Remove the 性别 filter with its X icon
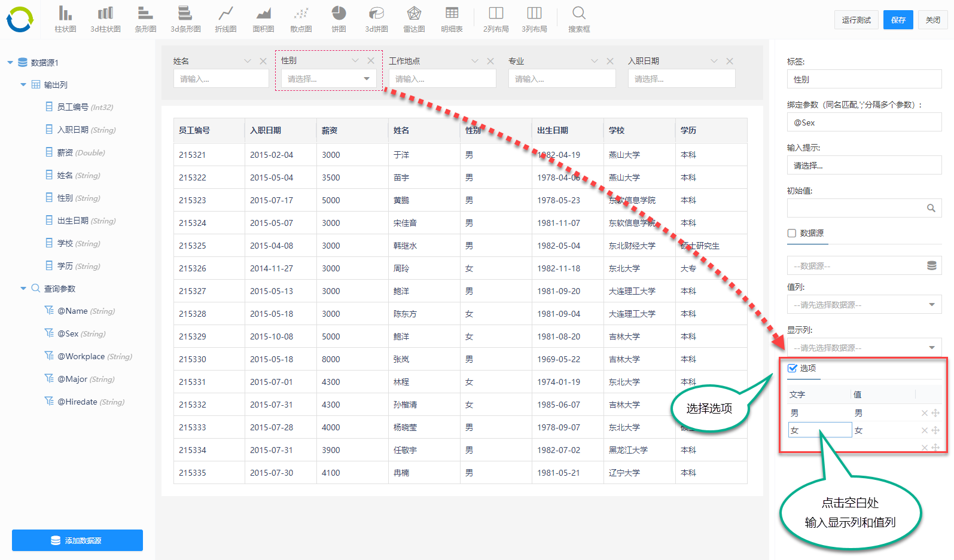The image size is (954, 560). [371, 60]
